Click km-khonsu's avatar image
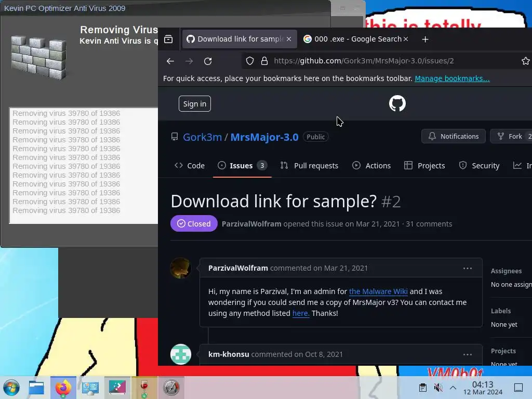 tap(180, 354)
